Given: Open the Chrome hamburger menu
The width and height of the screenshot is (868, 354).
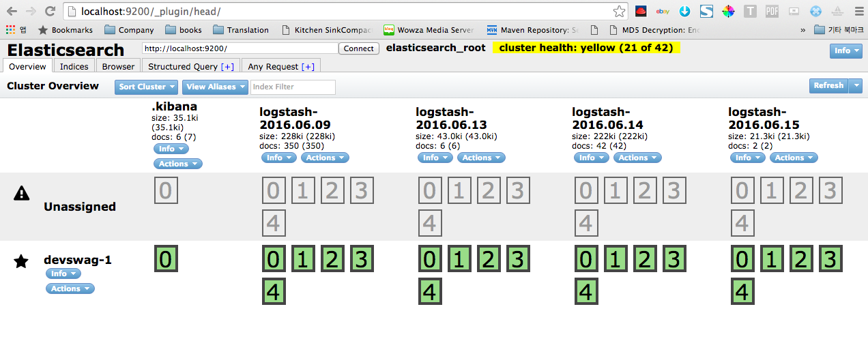Looking at the screenshot, I should point(858,11).
